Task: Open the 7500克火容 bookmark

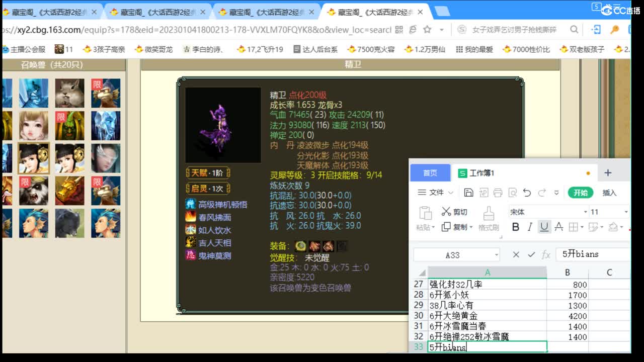Action: point(370,49)
